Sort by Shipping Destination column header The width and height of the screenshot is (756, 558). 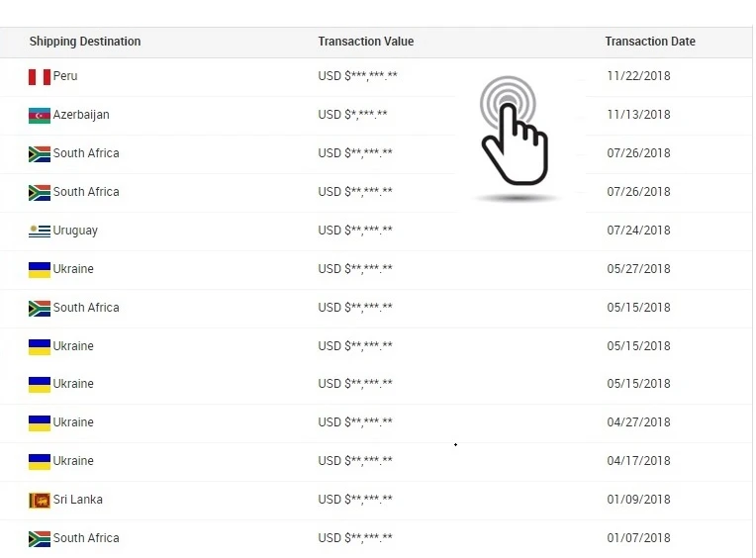(85, 42)
